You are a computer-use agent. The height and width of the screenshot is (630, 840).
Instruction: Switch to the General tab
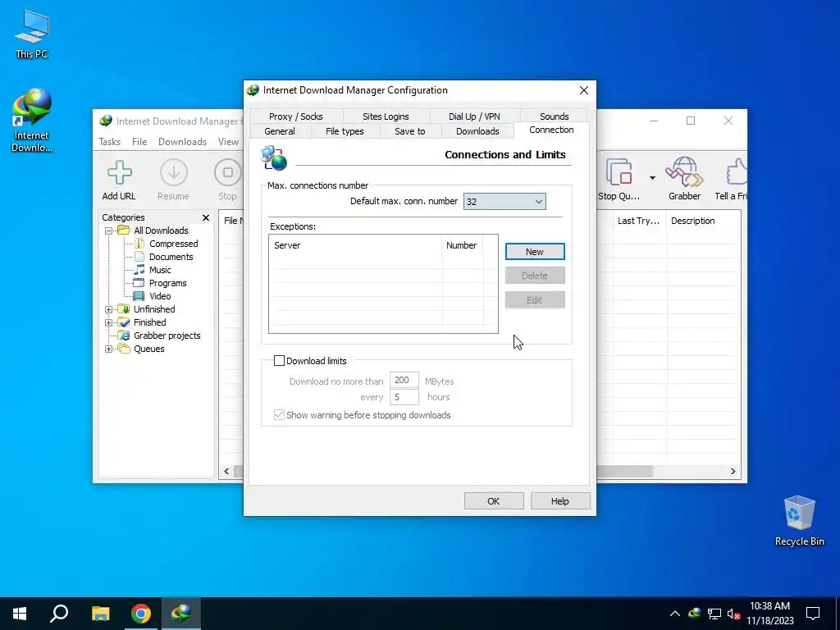[280, 131]
